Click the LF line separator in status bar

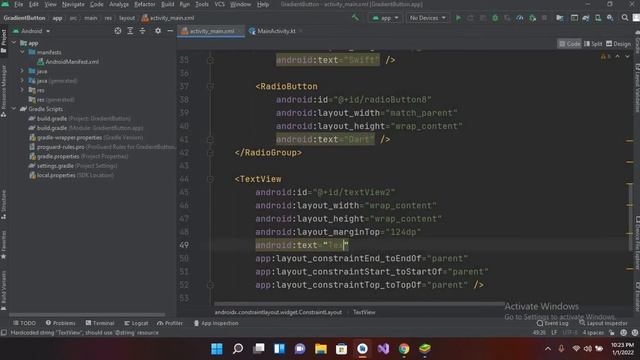pyautogui.click(x=554, y=333)
